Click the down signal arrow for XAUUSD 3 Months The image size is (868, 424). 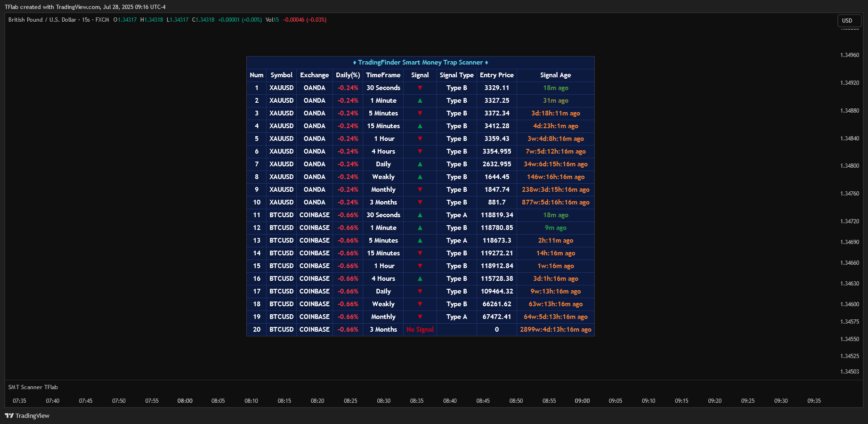point(420,202)
